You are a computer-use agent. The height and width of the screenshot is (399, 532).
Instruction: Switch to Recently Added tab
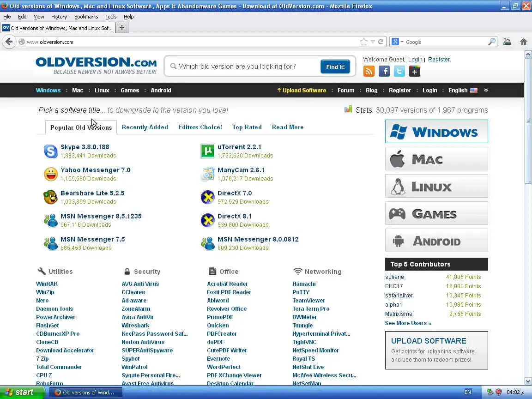click(x=145, y=127)
